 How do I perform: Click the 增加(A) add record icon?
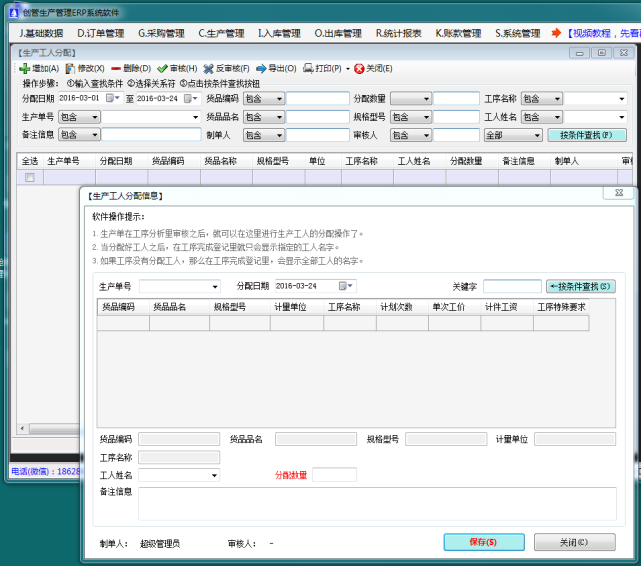pos(25,69)
